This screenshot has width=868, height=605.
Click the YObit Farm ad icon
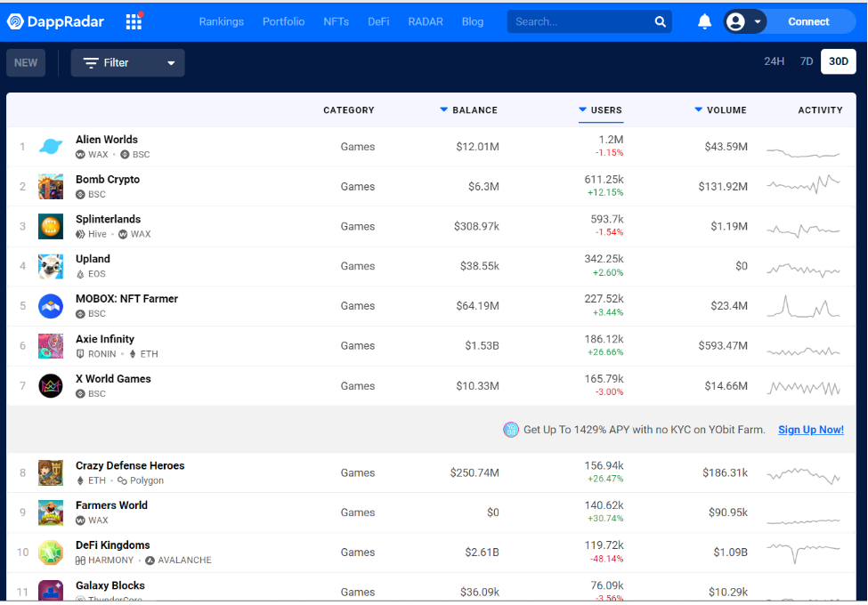point(510,430)
